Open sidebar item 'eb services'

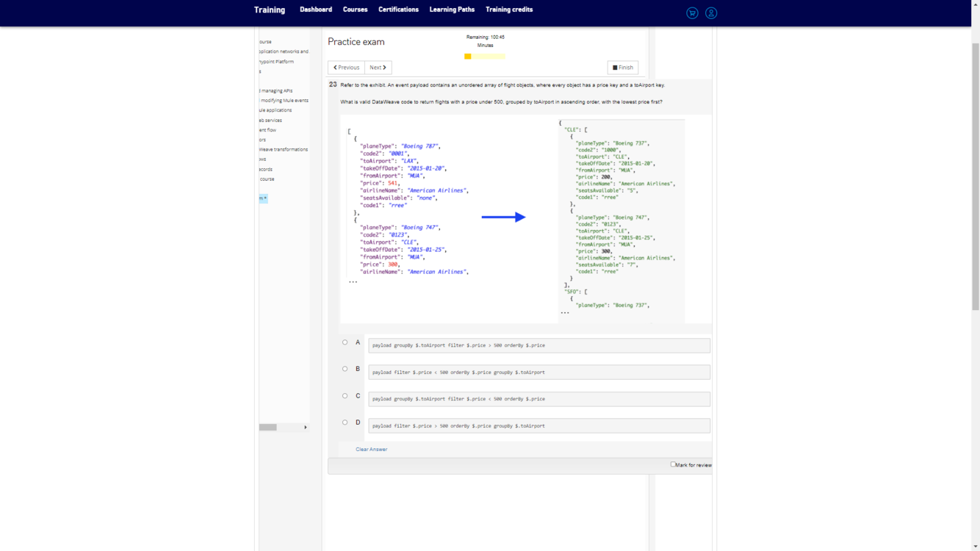click(270, 120)
